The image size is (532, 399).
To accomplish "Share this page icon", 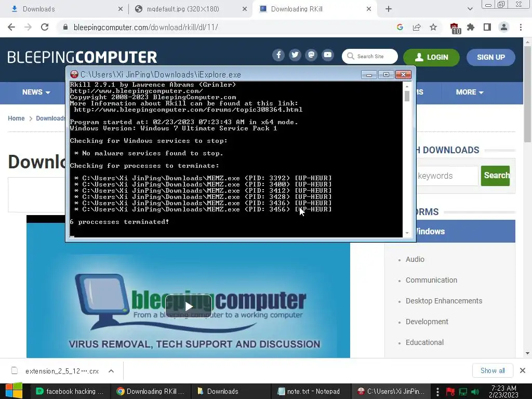I will click(417, 27).
